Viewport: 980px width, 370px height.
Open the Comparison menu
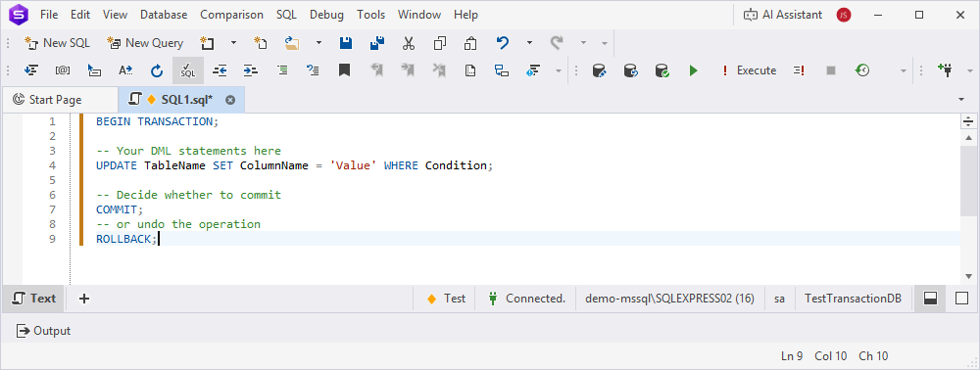pos(232,15)
